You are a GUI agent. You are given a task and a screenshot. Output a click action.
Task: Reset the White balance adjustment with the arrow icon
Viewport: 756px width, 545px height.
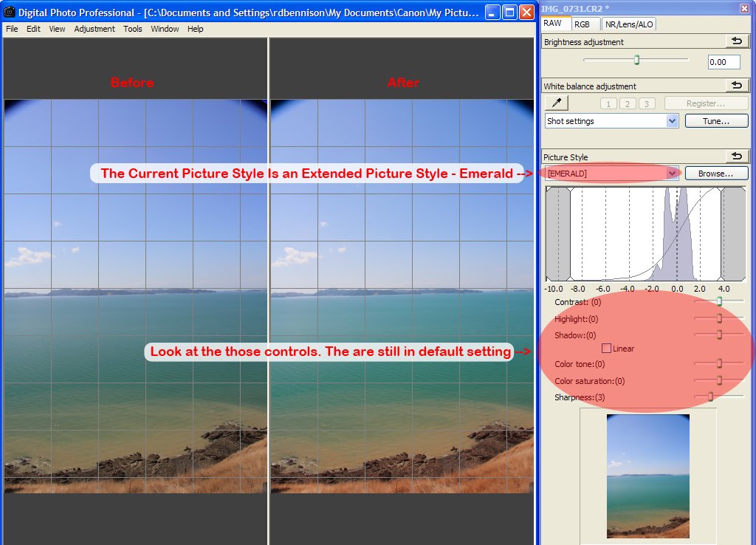coord(738,85)
